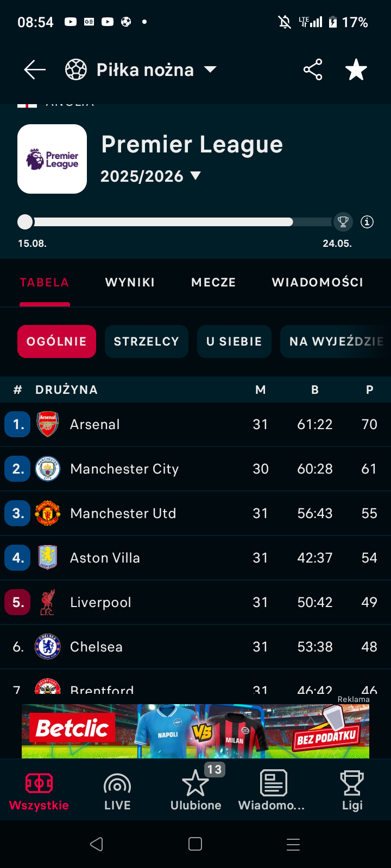Tap the back arrow icon

click(x=35, y=69)
